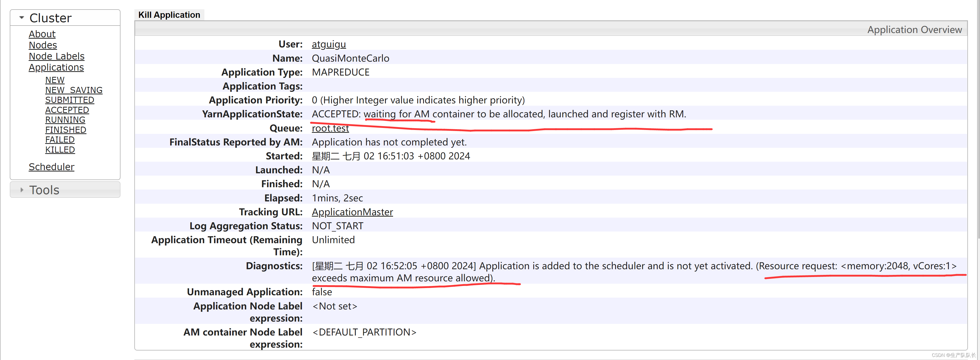View the Nodes page
The height and width of the screenshot is (360, 980).
(x=43, y=45)
